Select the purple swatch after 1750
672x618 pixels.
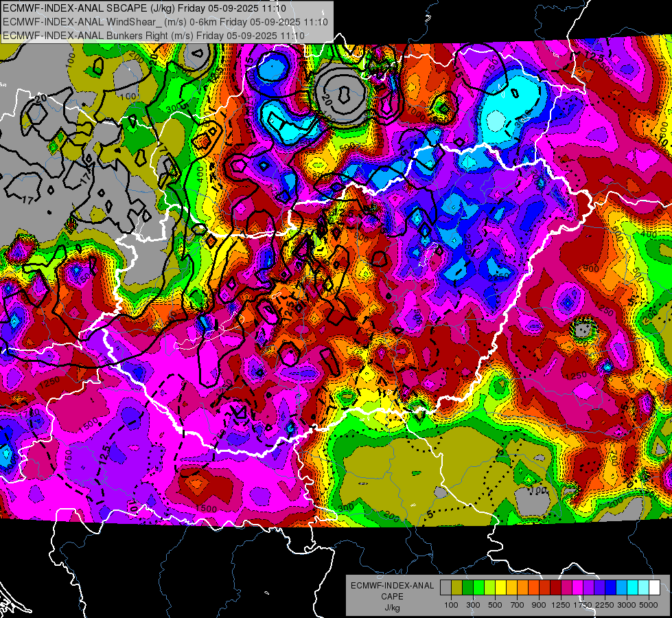pos(588,588)
